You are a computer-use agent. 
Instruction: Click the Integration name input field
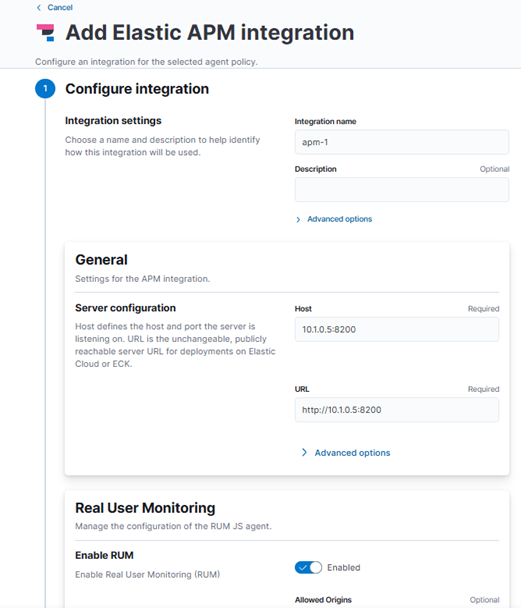pos(402,142)
